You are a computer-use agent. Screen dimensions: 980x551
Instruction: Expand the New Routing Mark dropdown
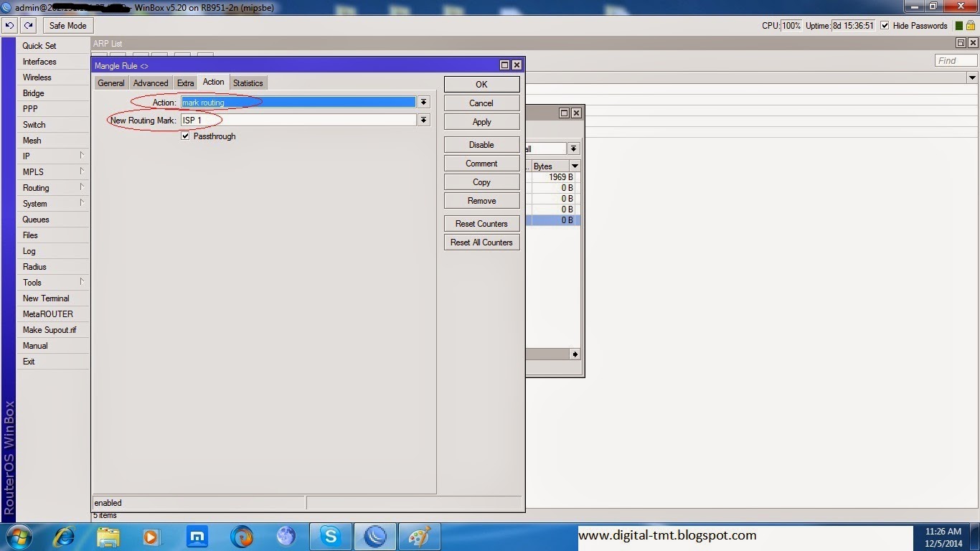click(x=424, y=120)
